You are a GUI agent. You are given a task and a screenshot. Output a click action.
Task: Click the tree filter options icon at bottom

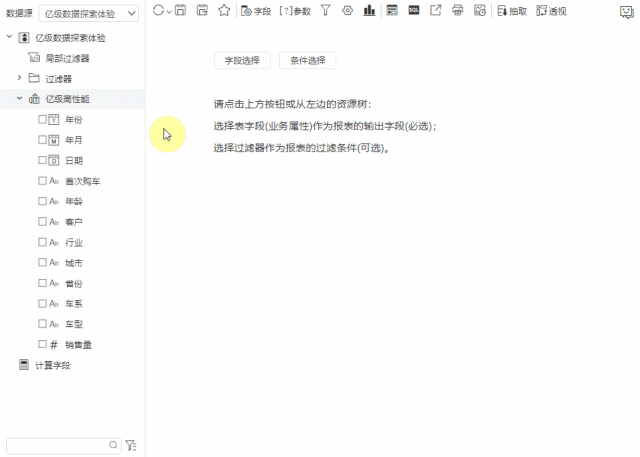(x=131, y=445)
